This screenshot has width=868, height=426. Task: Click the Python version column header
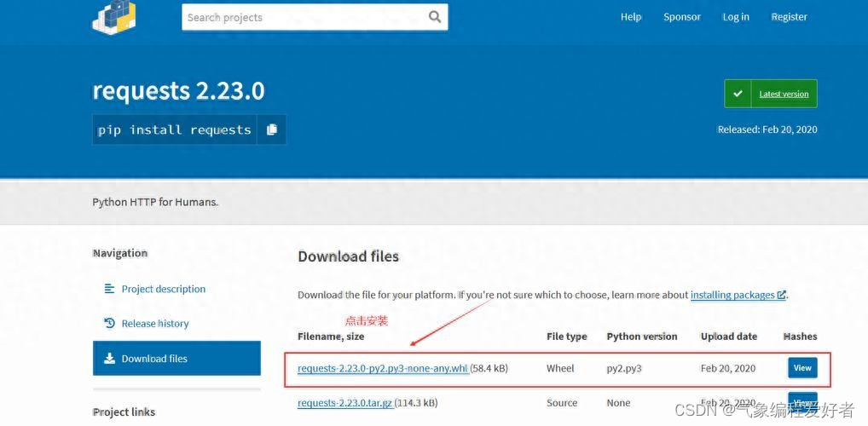[x=642, y=337]
